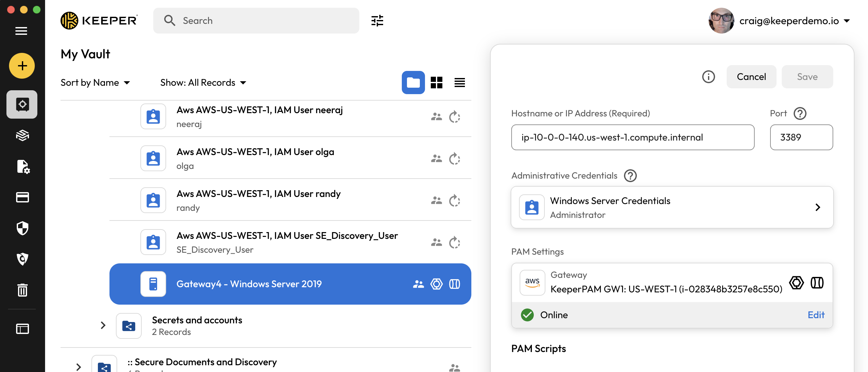Viewport: 868px width, 372px height.
Task: Open the Show: All Records dropdown
Action: 203,83
